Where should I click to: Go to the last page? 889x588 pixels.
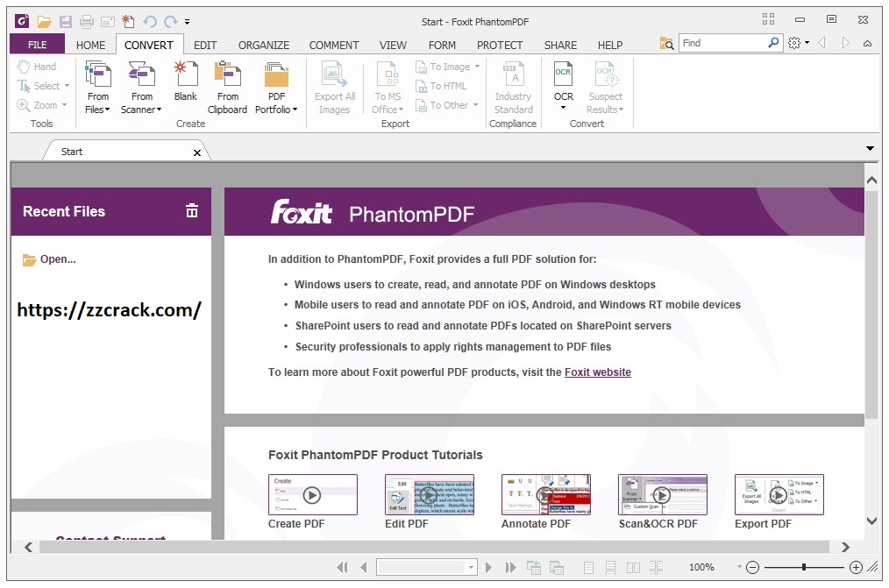510,567
